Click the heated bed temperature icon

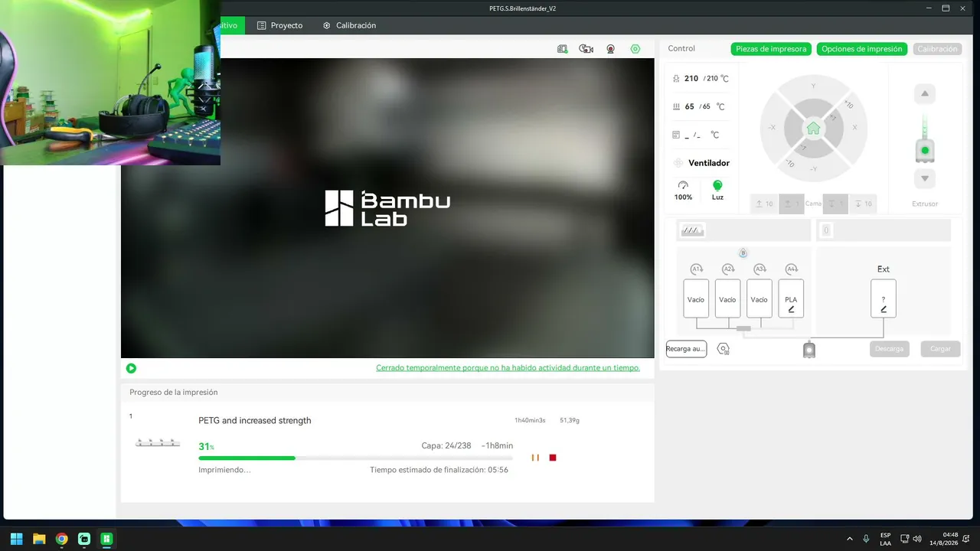pos(676,107)
